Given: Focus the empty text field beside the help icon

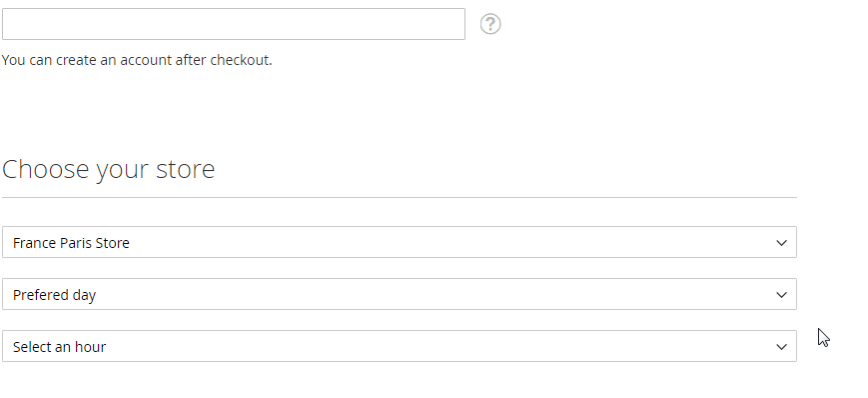Looking at the screenshot, I should tap(234, 24).
